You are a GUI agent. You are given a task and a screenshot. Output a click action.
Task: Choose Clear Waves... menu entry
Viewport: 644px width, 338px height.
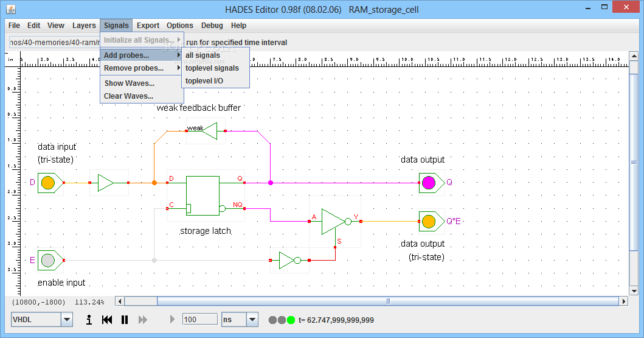(142, 96)
